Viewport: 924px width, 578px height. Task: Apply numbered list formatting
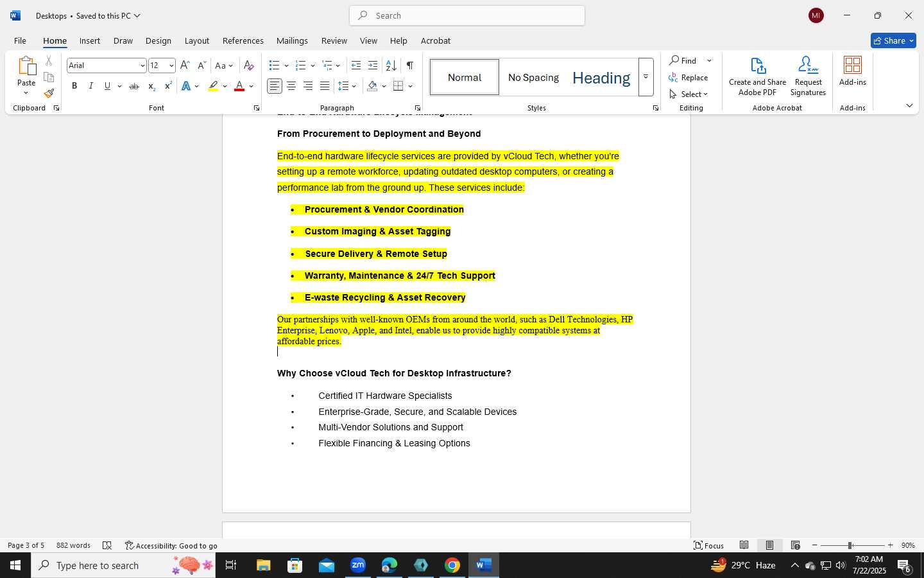coord(300,66)
